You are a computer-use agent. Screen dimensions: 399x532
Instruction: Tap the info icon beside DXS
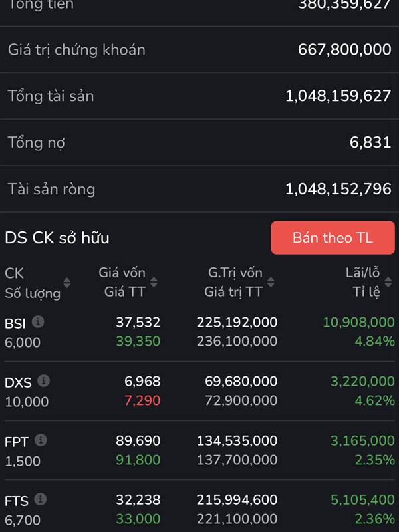pyautogui.click(x=43, y=381)
